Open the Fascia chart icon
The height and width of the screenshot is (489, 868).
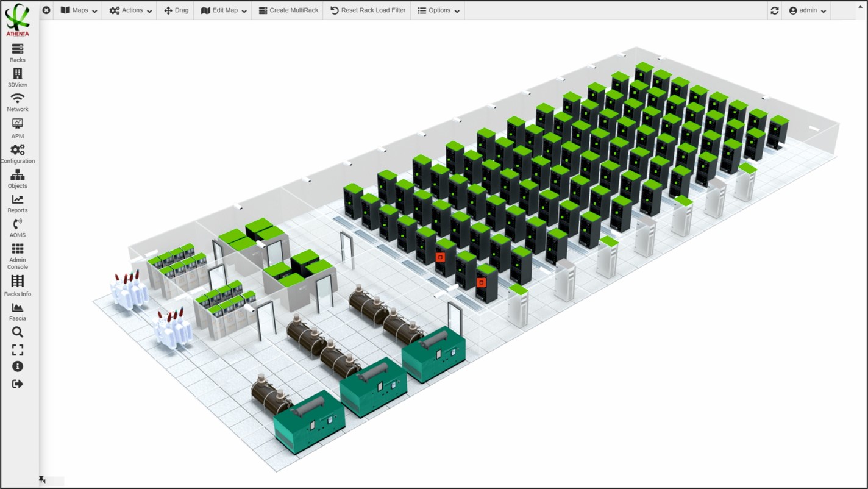[18, 312]
